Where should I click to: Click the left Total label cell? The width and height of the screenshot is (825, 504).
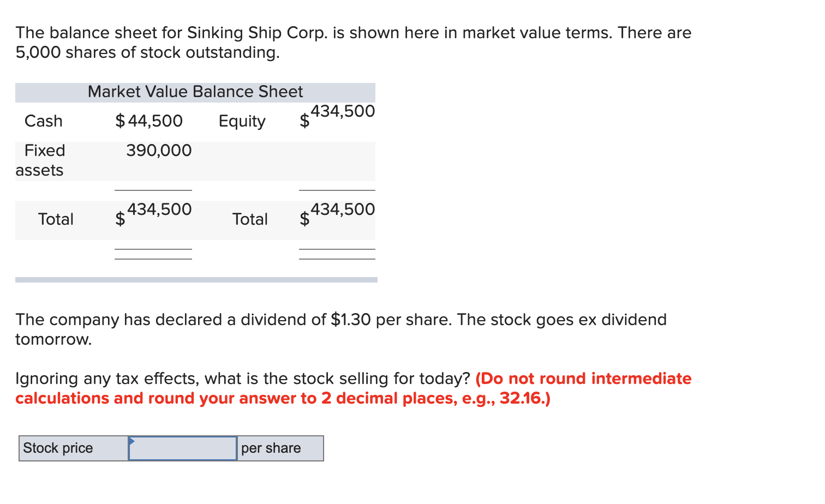point(56,219)
